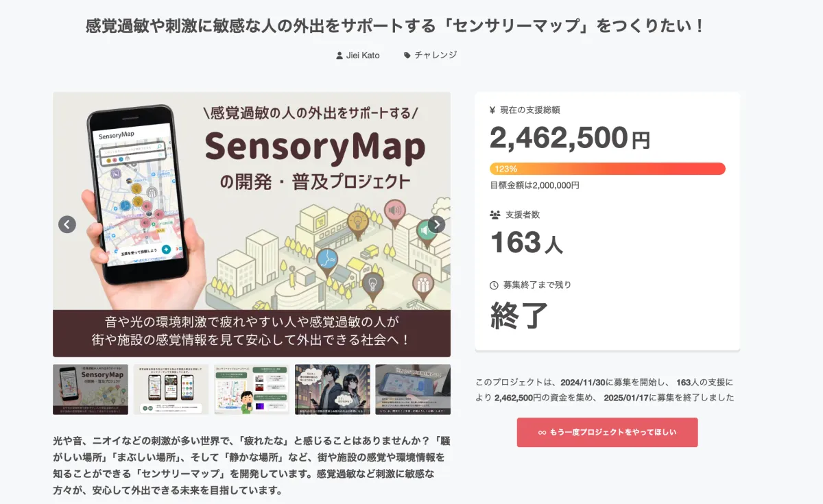Viewport: 823px width, 504px height.
Task: Click the people icon next to 支援者数
Action: (494, 215)
